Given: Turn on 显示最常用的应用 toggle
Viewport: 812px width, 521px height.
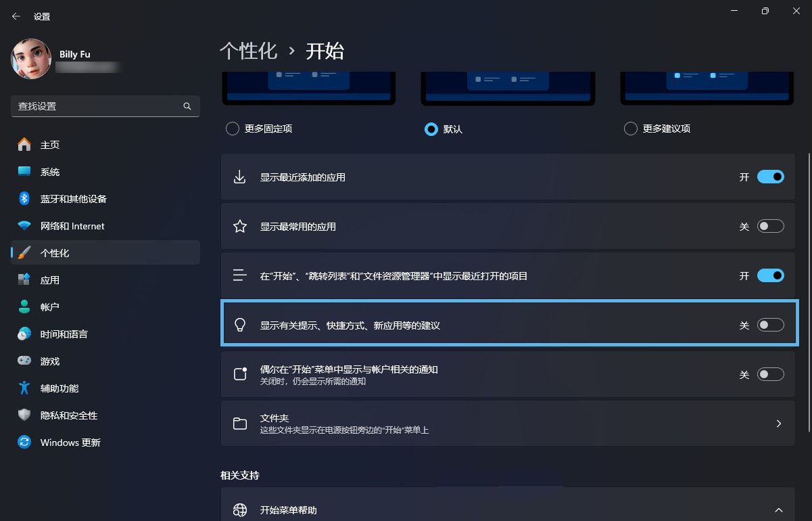Looking at the screenshot, I should tap(771, 227).
